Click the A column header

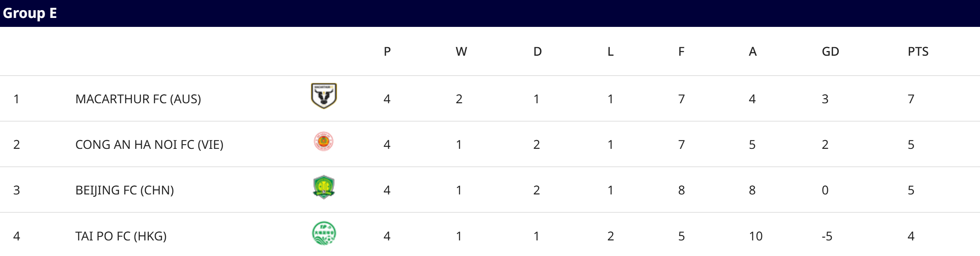(752, 51)
